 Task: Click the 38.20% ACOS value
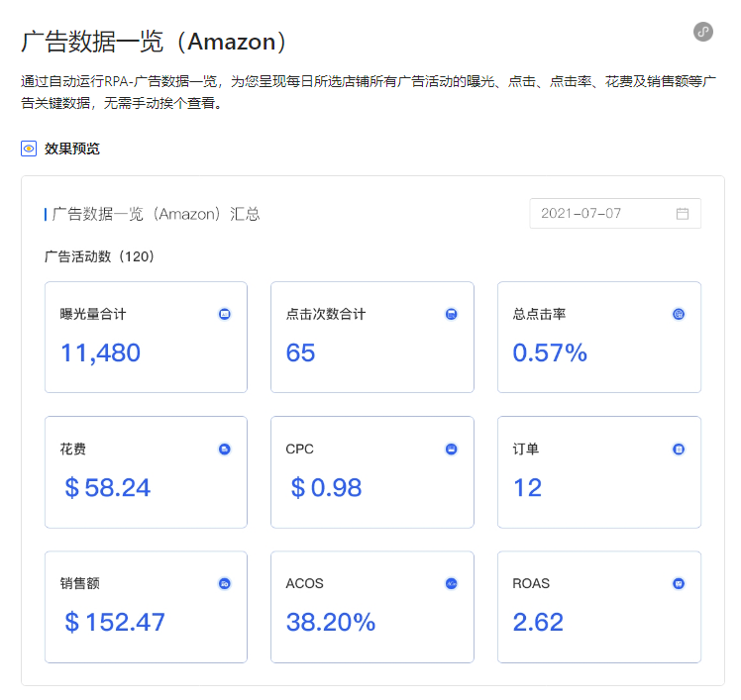tap(330, 622)
